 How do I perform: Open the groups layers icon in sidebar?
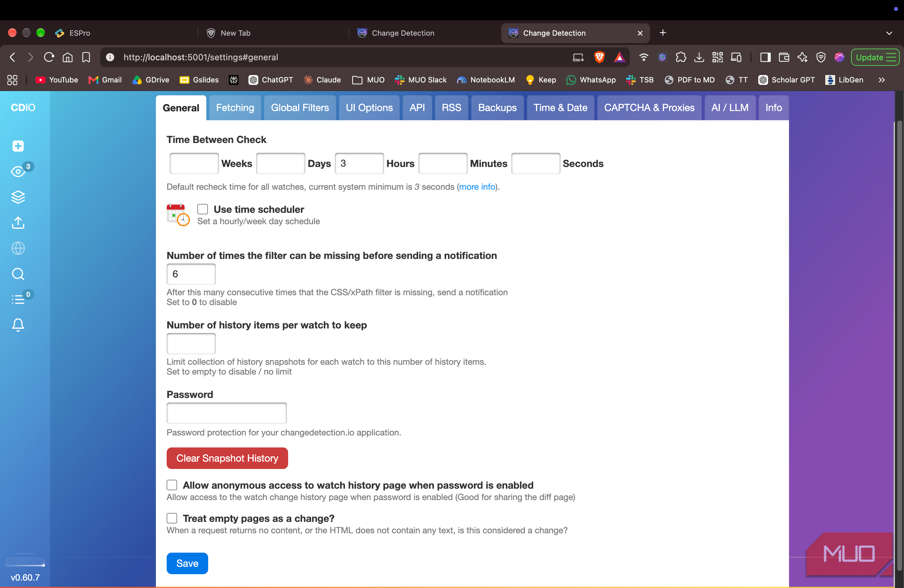pyautogui.click(x=18, y=197)
